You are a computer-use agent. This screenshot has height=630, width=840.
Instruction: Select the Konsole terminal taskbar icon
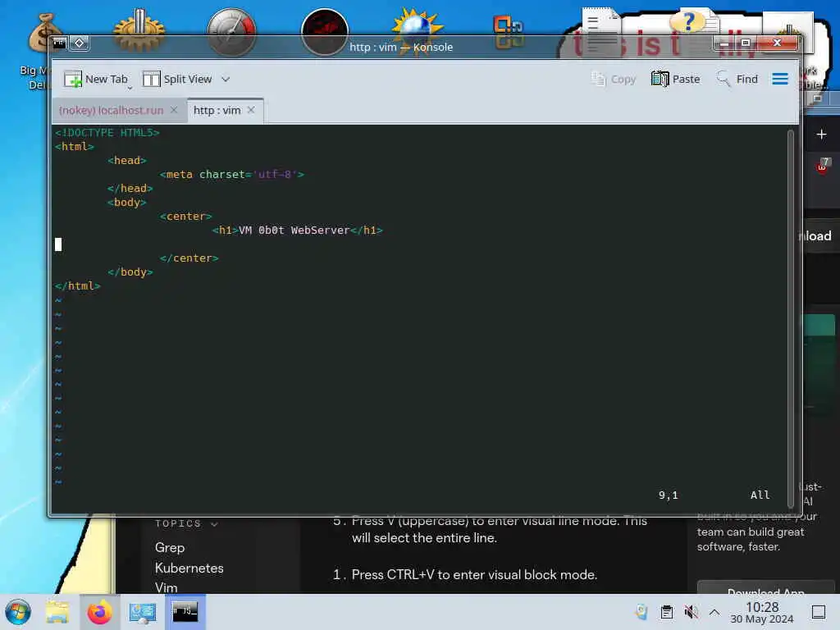coord(185,611)
